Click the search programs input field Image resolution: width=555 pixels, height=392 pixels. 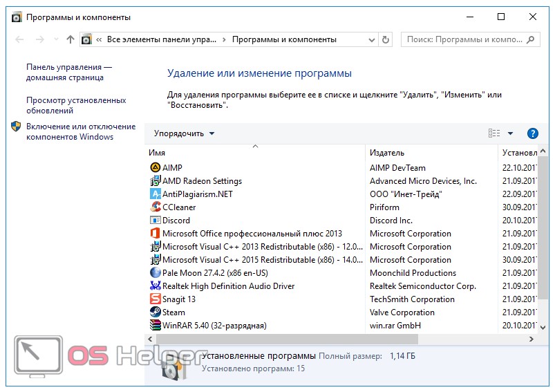coord(463,39)
